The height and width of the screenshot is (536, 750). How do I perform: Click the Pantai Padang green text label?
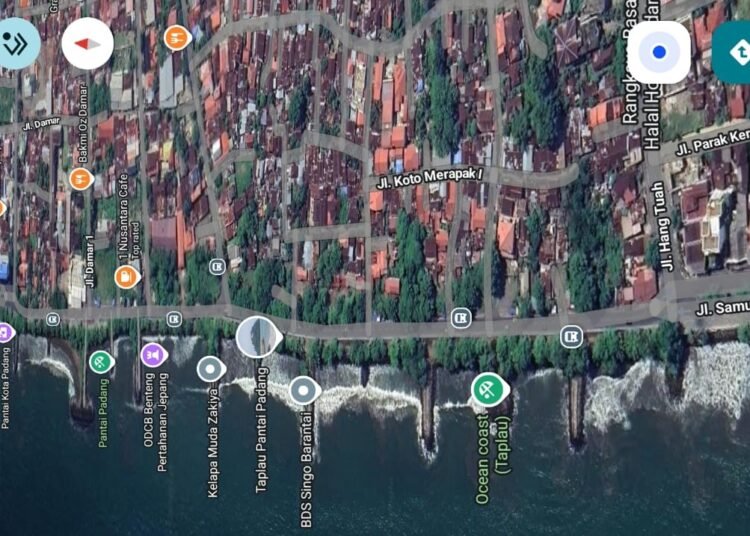coord(103,412)
